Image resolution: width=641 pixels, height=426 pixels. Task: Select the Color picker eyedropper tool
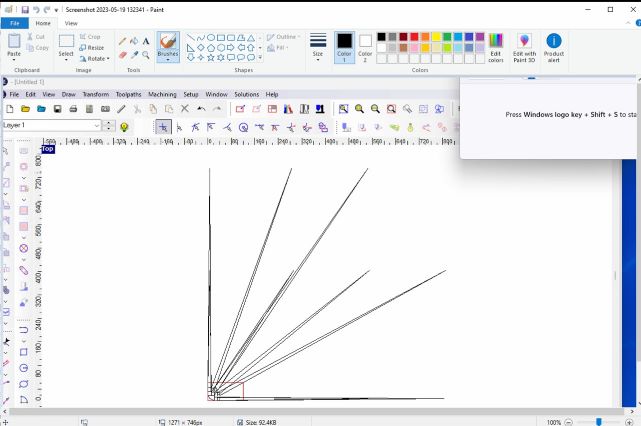point(134,55)
